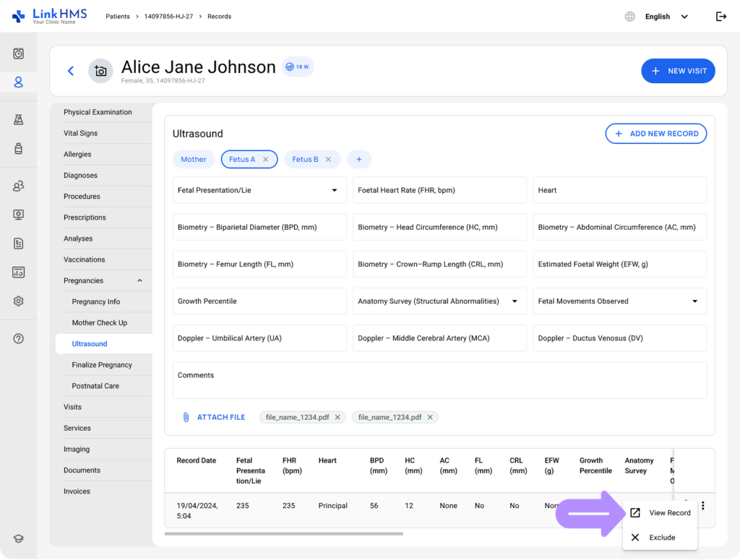Expand the Fetal Presentation/Lie dropdown
This screenshot has width=740, height=560.
point(334,191)
